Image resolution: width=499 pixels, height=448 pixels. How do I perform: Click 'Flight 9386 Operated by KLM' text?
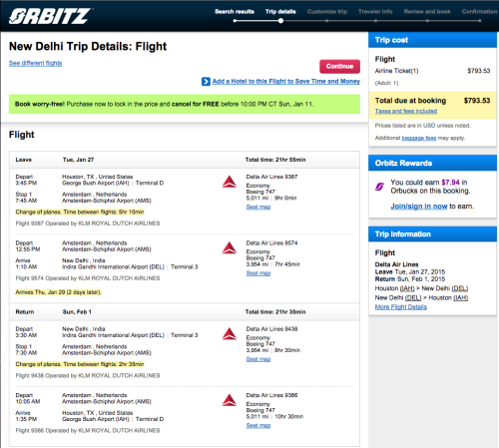[x=88, y=430]
